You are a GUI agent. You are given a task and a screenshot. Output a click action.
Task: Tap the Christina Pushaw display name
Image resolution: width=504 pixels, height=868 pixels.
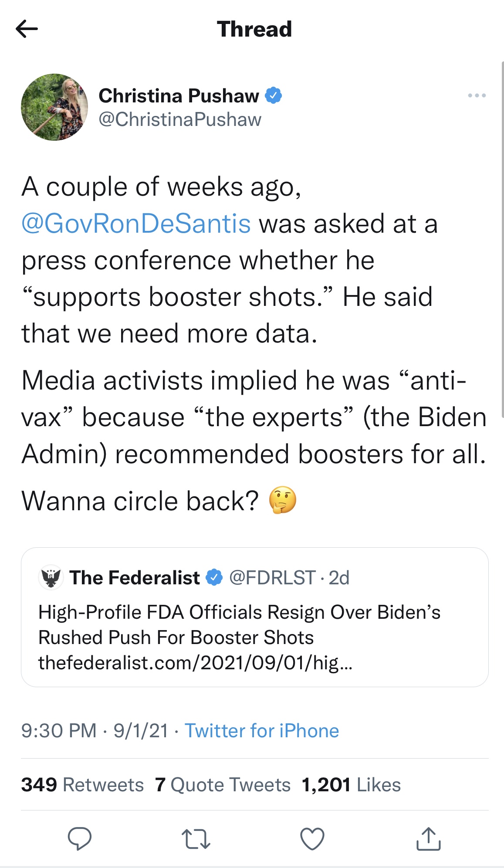click(x=179, y=95)
